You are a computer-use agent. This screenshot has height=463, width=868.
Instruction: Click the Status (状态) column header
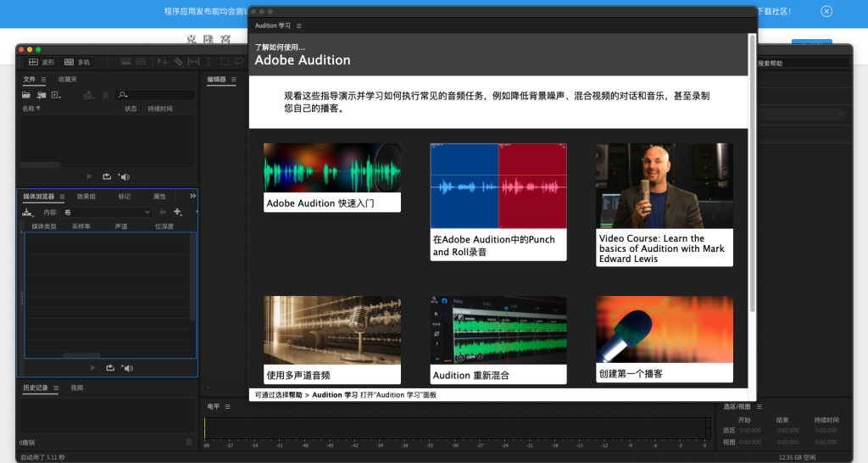(x=131, y=109)
